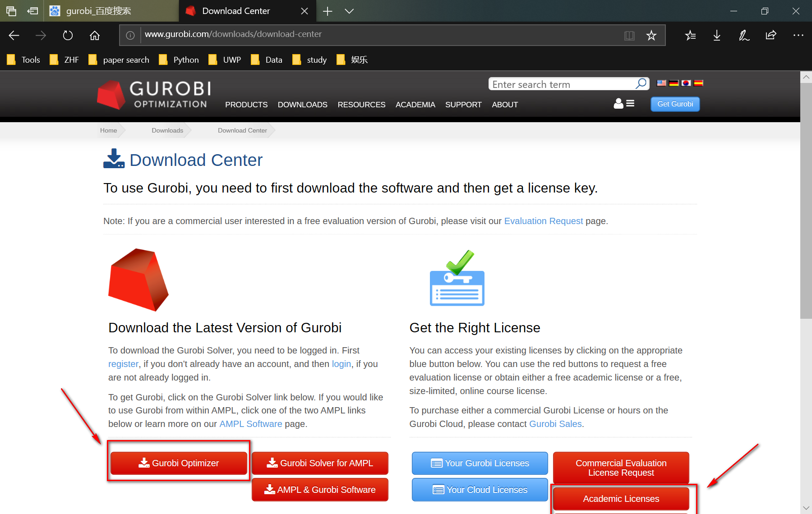The image size is (812, 514).
Task: Open the Tools bookmarks folder
Action: pyautogui.click(x=24, y=60)
